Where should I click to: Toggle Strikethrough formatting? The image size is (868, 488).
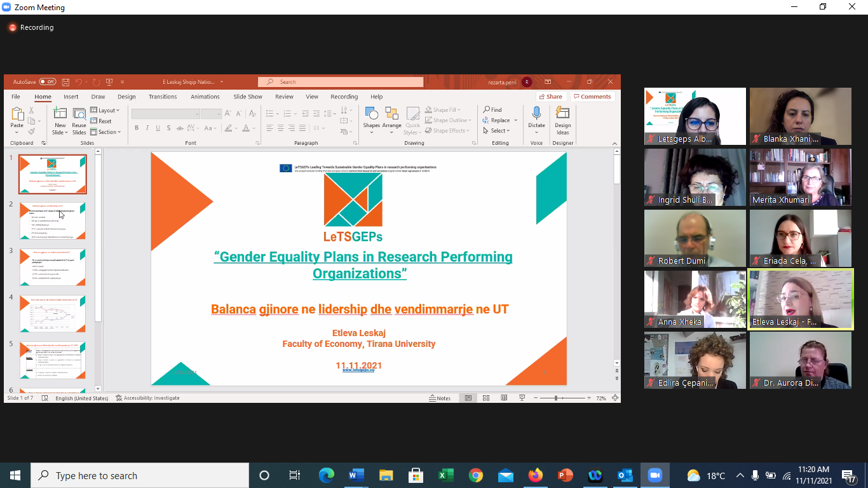179,128
